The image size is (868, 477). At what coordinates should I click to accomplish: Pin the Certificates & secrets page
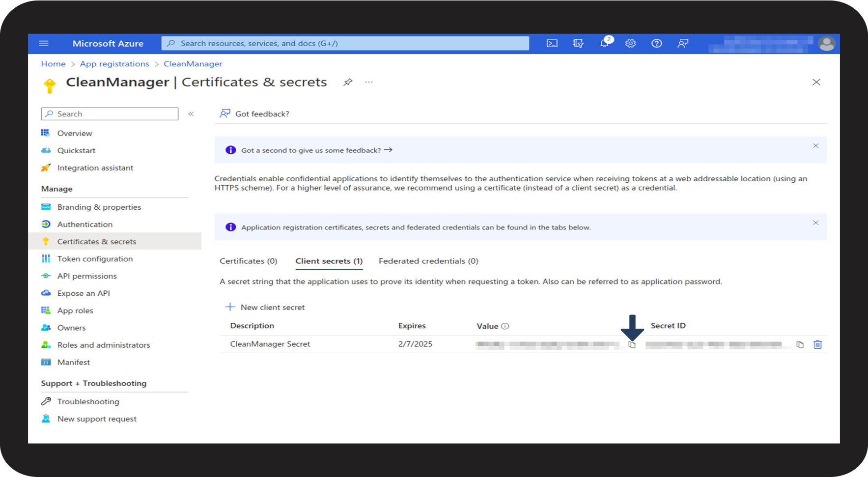point(348,82)
